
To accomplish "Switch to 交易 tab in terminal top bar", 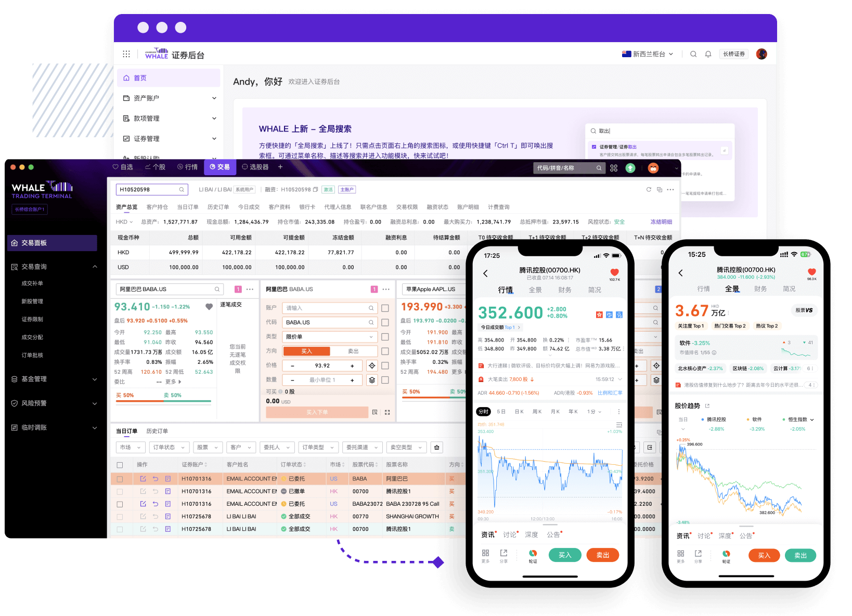I will coord(220,167).
